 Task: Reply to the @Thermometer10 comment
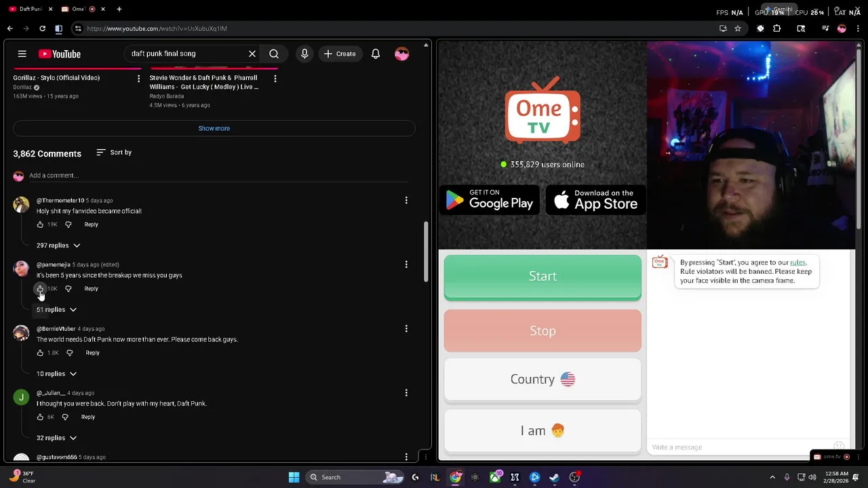click(x=91, y=224)
